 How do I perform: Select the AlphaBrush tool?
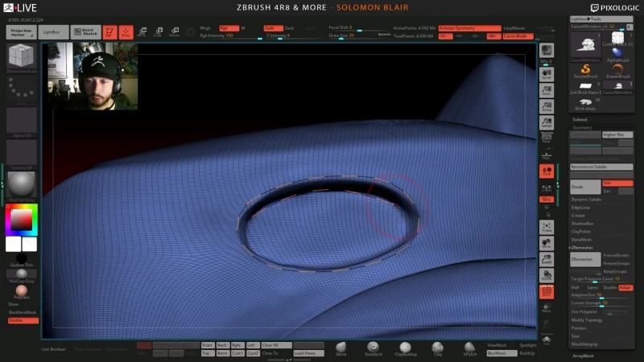617,55
